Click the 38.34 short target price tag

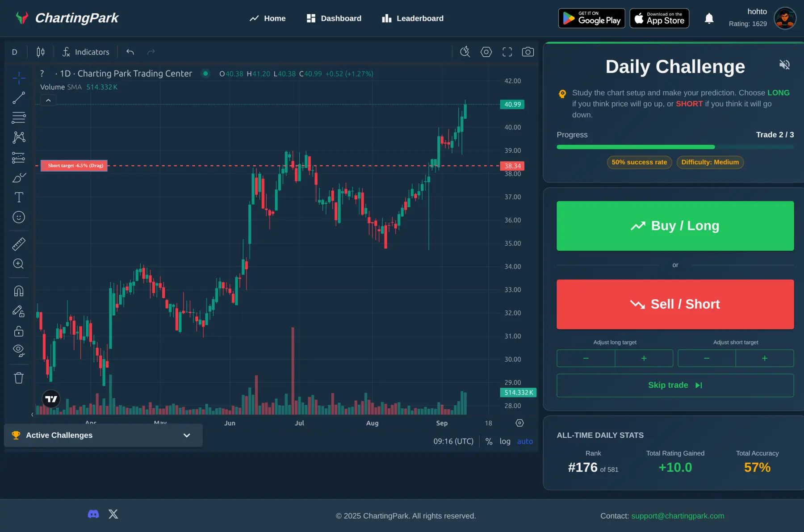tap(512, 166)
